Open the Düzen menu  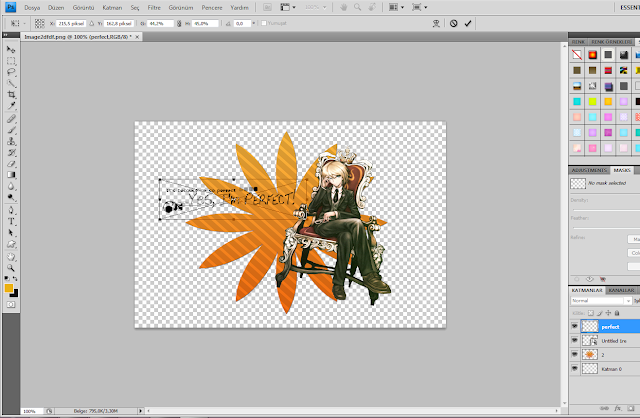pos(56,7)
